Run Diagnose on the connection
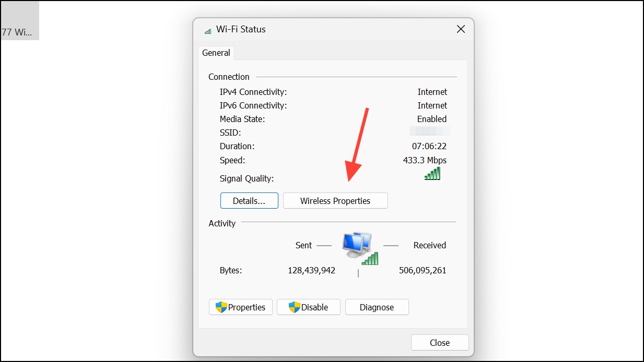Viewport: 644px width, 362px height. click(377, 307)
